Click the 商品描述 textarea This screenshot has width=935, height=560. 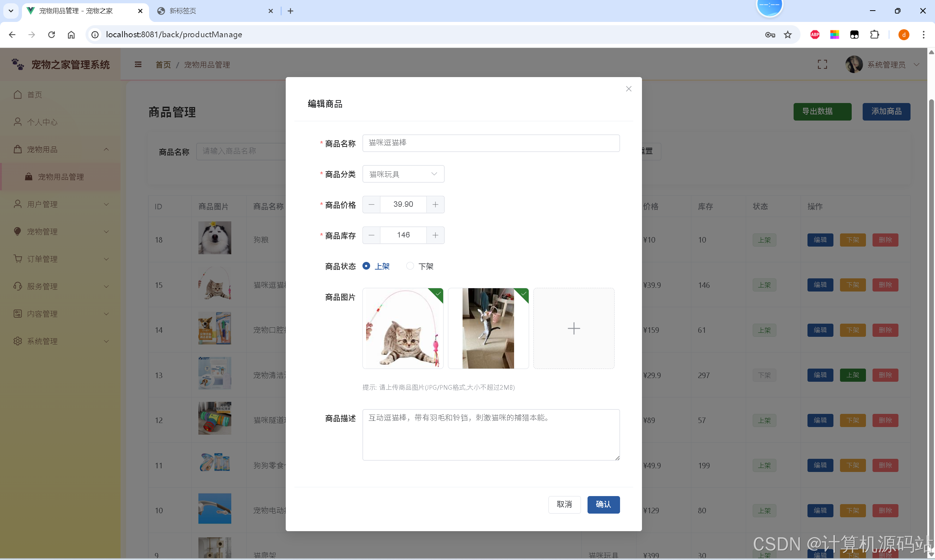(490, 435)
